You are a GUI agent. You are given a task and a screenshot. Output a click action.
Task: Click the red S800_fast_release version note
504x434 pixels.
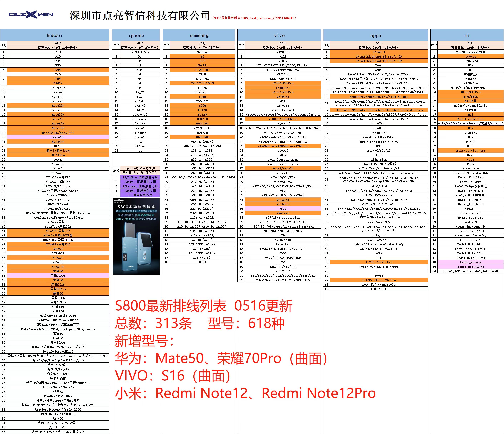255,18
